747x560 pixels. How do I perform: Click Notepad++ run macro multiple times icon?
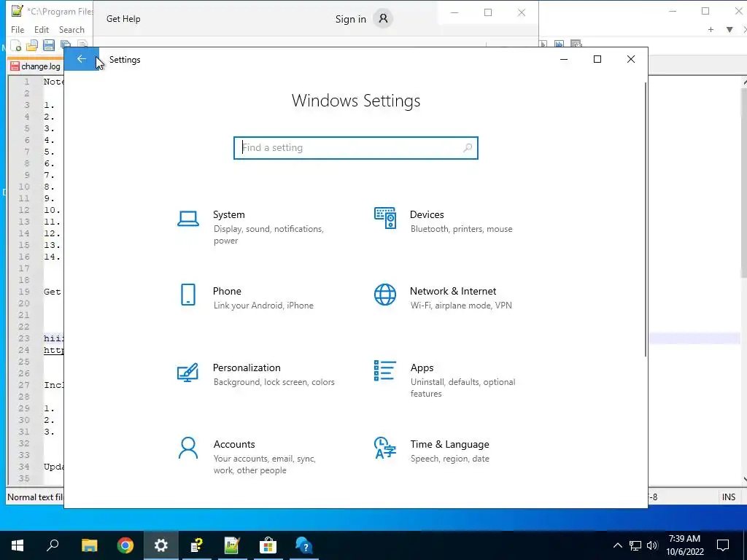(x=560, y=44)
